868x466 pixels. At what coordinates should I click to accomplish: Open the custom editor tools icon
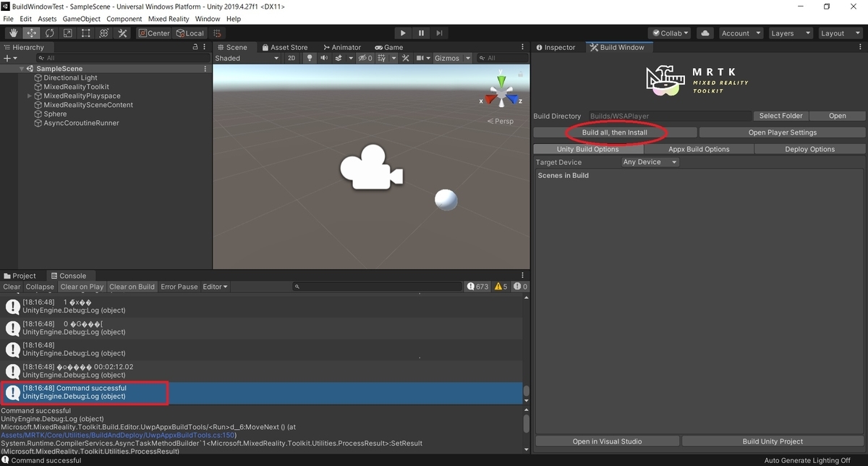pyautogui.click(x=122, y=33)
